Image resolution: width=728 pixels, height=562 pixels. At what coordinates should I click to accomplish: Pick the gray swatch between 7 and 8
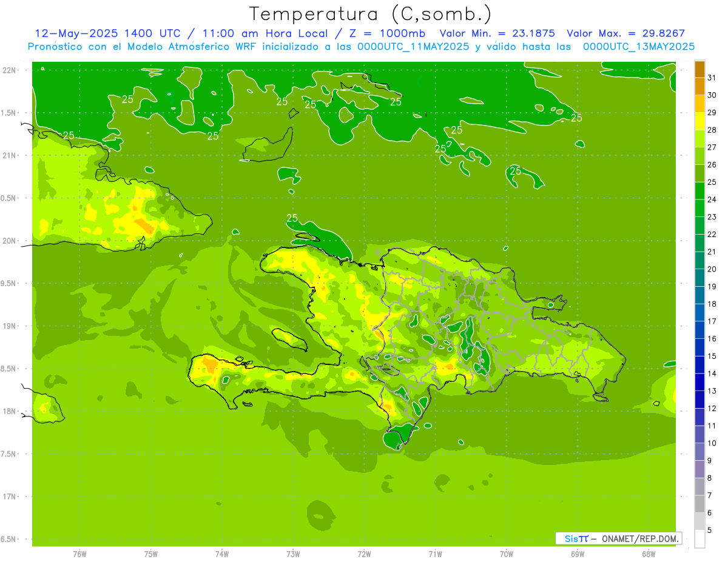point(699,487)
